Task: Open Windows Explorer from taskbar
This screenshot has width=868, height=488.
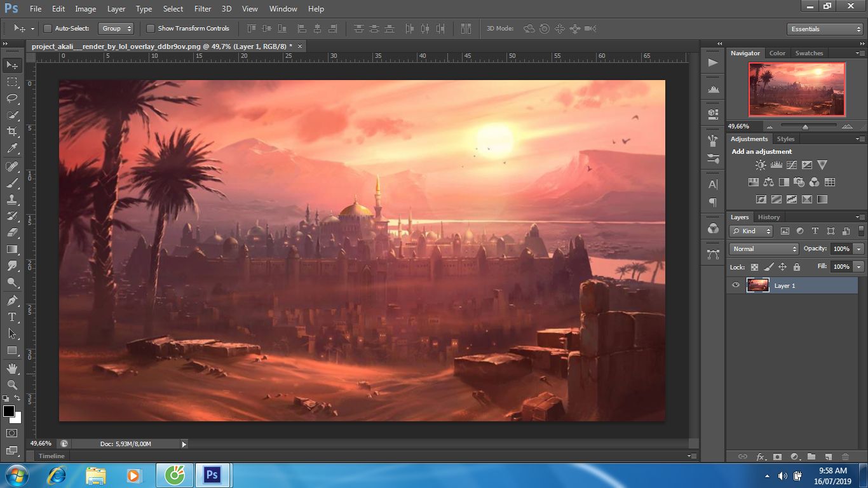Action: coord(96,475)
